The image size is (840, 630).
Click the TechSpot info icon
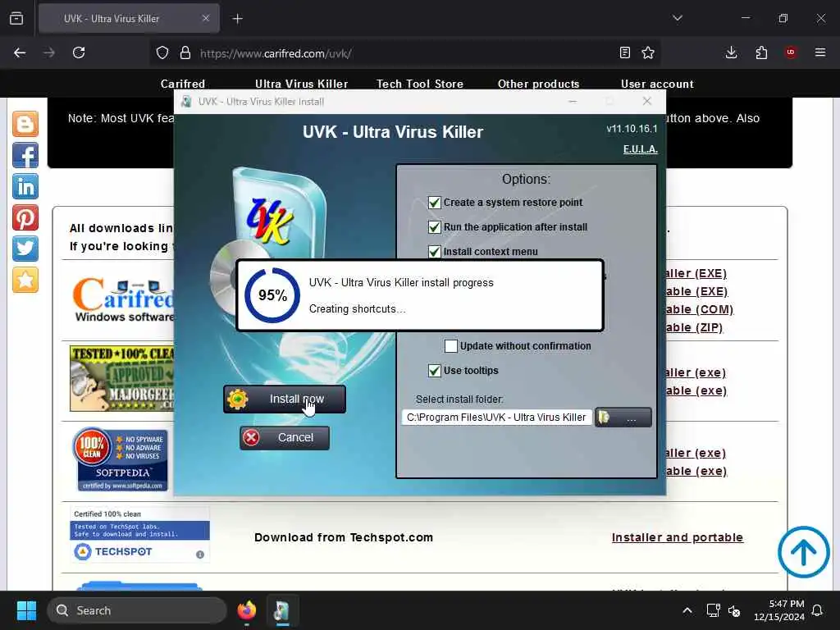tap(200, 555)
